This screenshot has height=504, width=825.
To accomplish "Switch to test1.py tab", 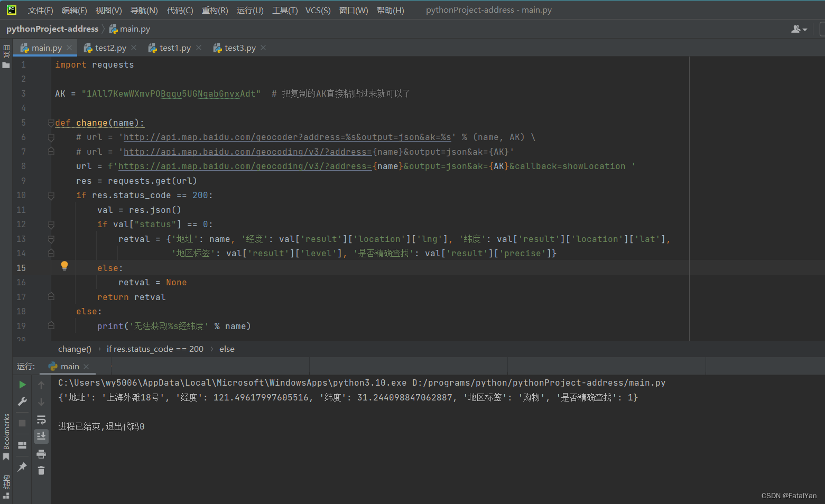I will [175, 48].
